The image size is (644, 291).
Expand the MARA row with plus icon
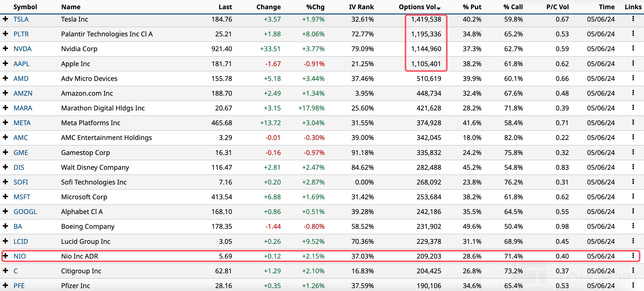tap(5, 108)
